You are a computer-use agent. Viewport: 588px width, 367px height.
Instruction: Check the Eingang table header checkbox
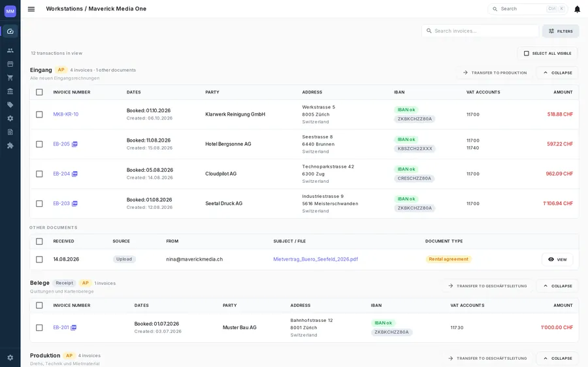[39, 92]
